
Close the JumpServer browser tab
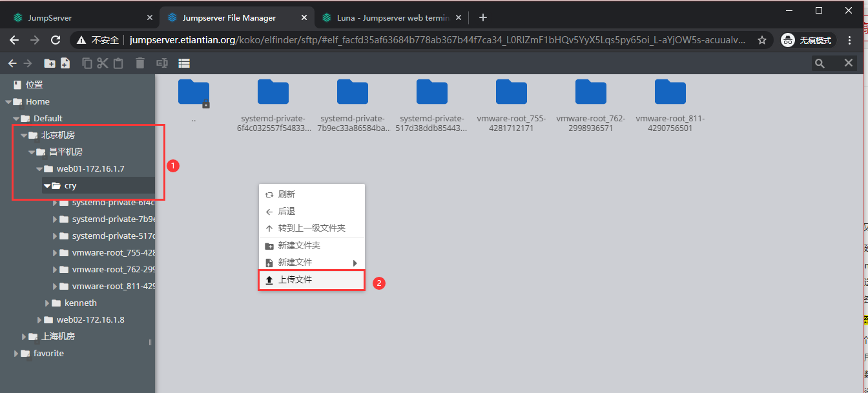150,17
